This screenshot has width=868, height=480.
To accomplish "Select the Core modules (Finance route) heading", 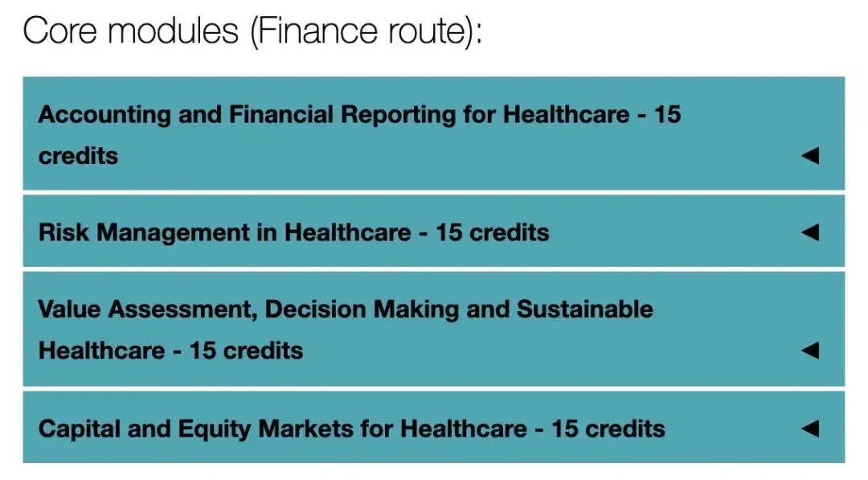I will 252,31.
